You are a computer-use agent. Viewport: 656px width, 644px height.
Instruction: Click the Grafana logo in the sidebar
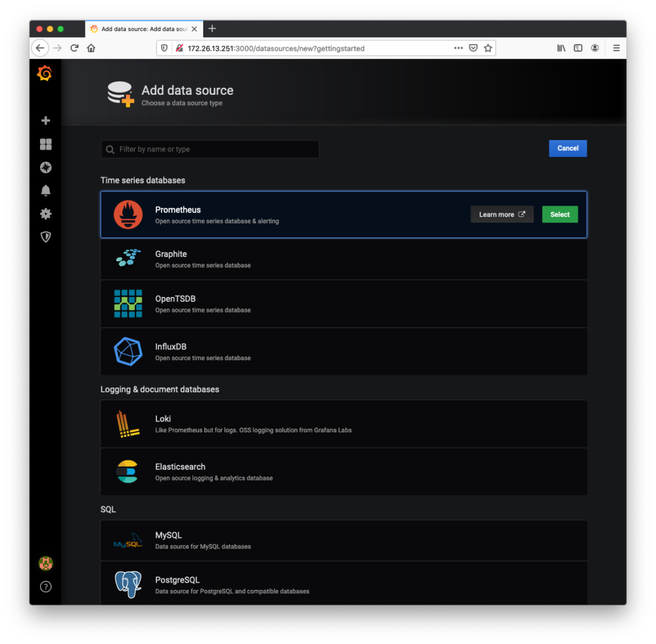pos(45,73)
